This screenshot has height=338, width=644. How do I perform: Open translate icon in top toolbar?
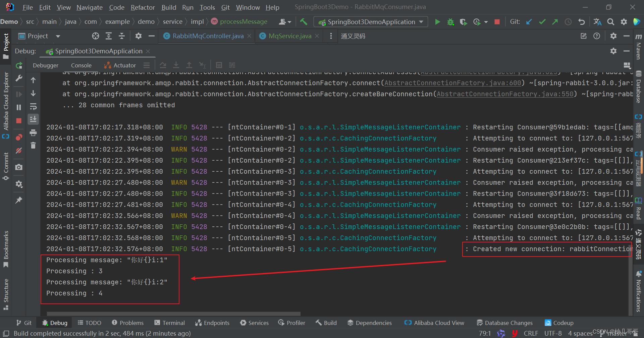597,22
